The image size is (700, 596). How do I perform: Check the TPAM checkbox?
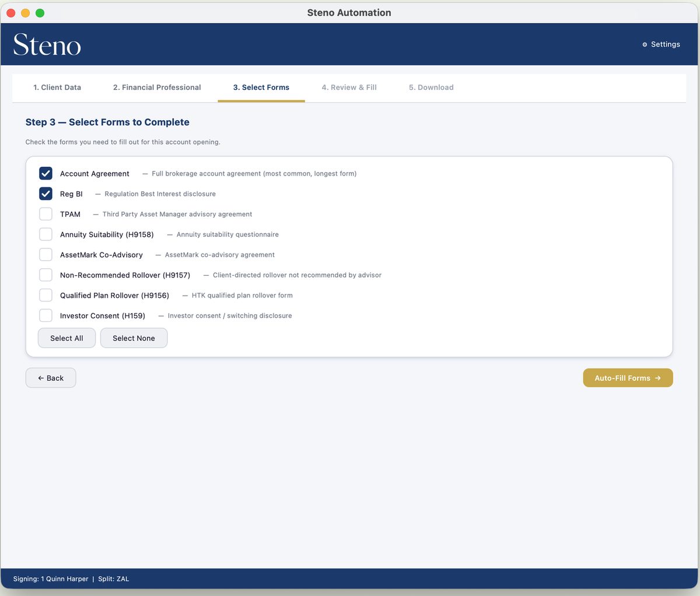tap(45, 214)
